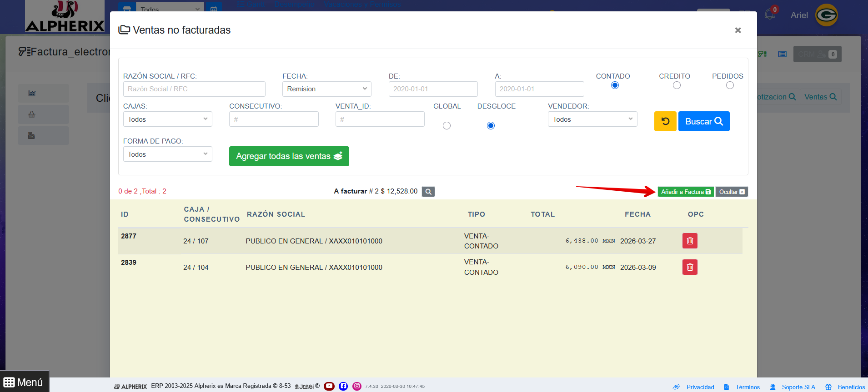The height and width of the screenshot is (392, 868).
Task: Click the Razón Social / RFC input field
Action: (x=194, y=89)
